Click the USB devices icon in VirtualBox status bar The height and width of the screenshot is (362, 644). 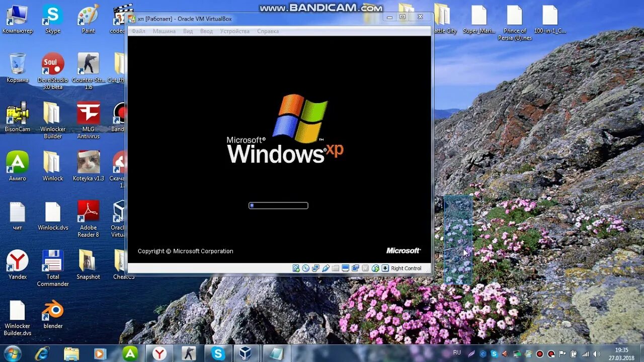pos(326,268)
